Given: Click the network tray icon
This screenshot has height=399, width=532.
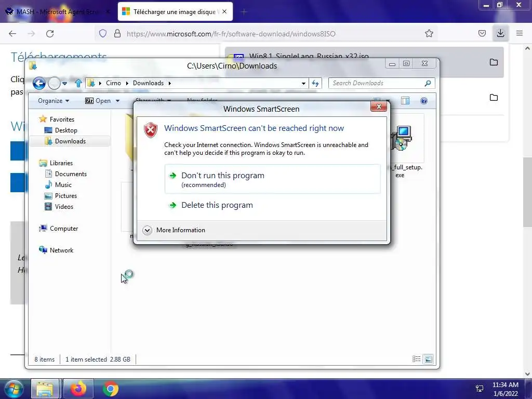Looking at the screenshot, I should tap(479, 389).
